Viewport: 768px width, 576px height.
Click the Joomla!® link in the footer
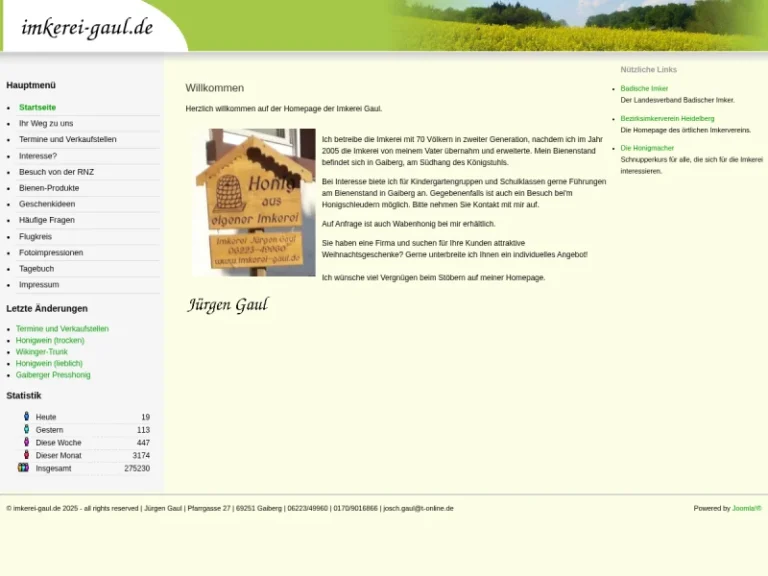point(746,508)
